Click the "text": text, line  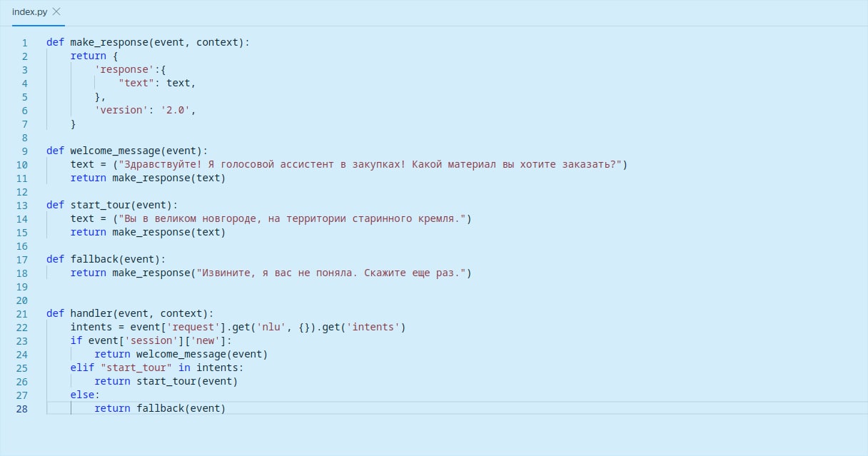pos(157,83)
